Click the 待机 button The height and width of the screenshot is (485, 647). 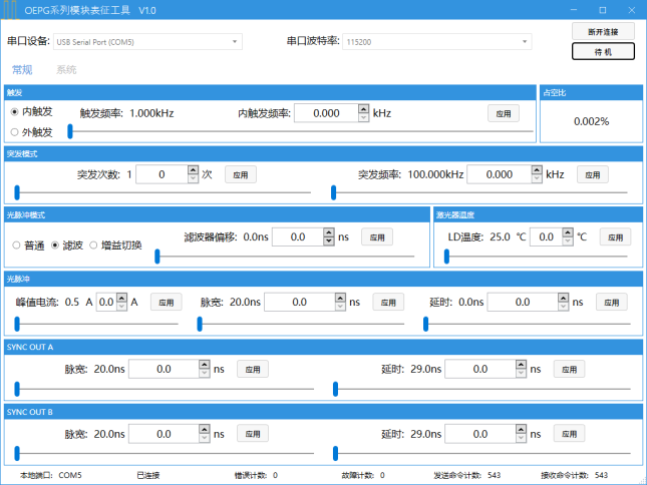[x=603, y=52]
